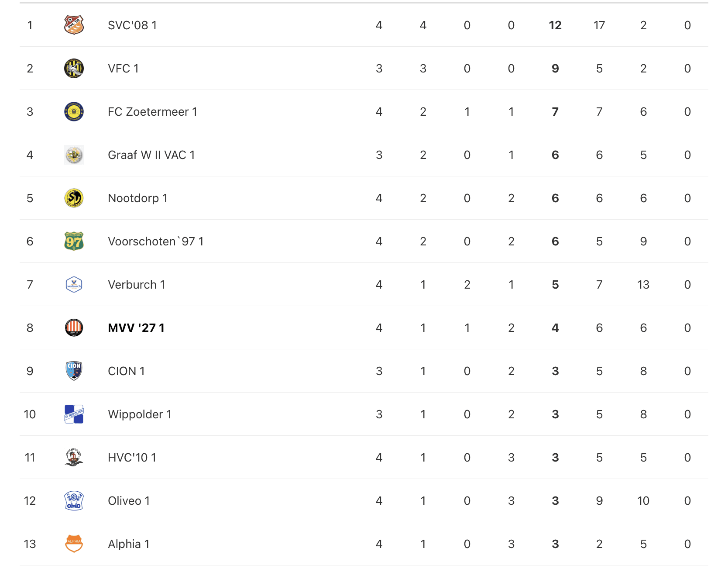
Task: Click the orange Alphia badge
Action: pyautogui.click(x=74, y=544)
